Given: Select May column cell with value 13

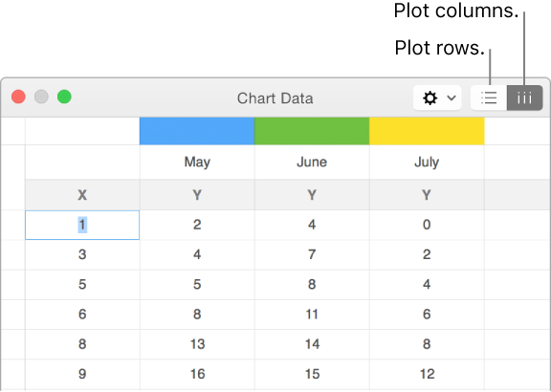Looking at the screenshot, I should coord(197,344).
